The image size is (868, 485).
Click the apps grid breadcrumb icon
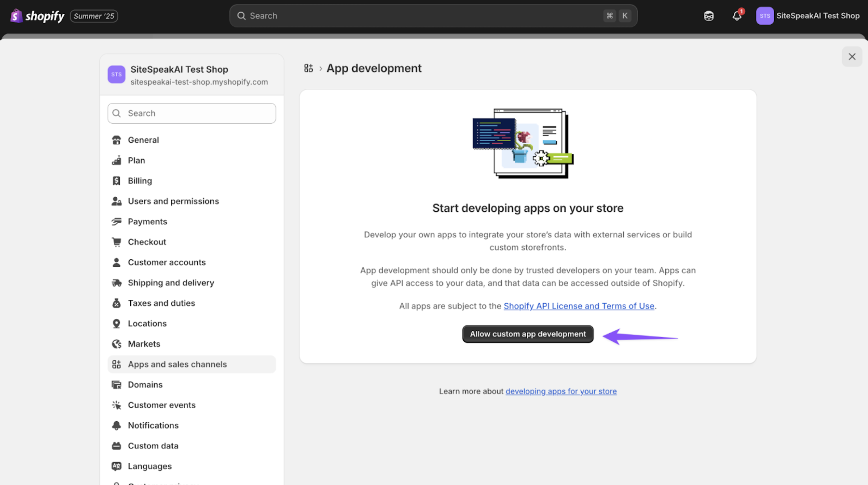(x=308, y=68)
